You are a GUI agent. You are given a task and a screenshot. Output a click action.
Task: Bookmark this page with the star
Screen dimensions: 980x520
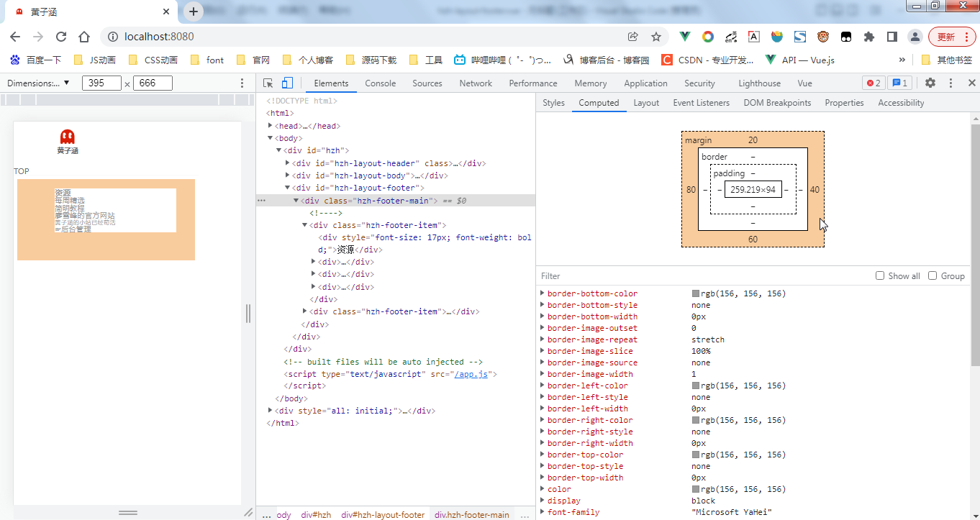(656, 37)
